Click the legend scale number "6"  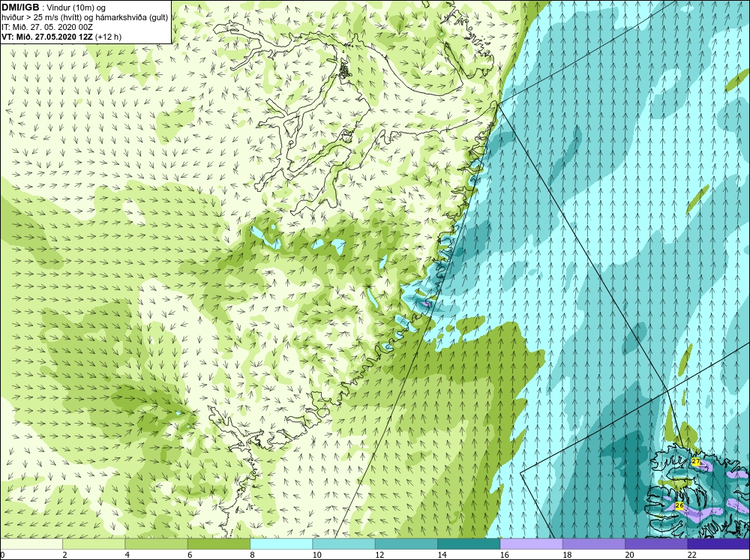(x=190, y=555)
